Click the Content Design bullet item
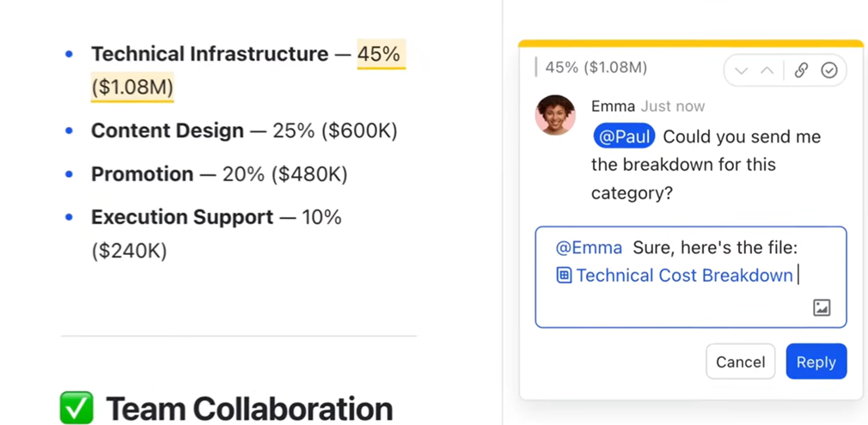Image resolution: width=868 pixels, height=425 pixels. [168, 131]
